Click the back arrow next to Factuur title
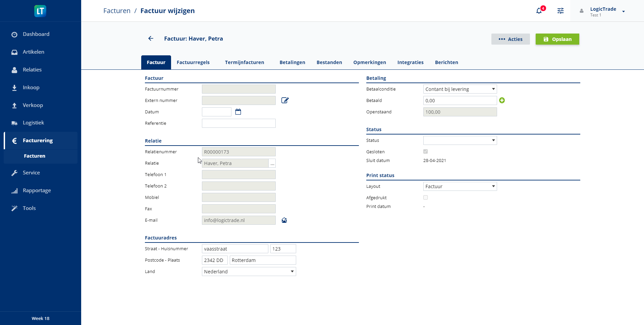This screenshot has width=644, height=325. [x=151, y=39]
